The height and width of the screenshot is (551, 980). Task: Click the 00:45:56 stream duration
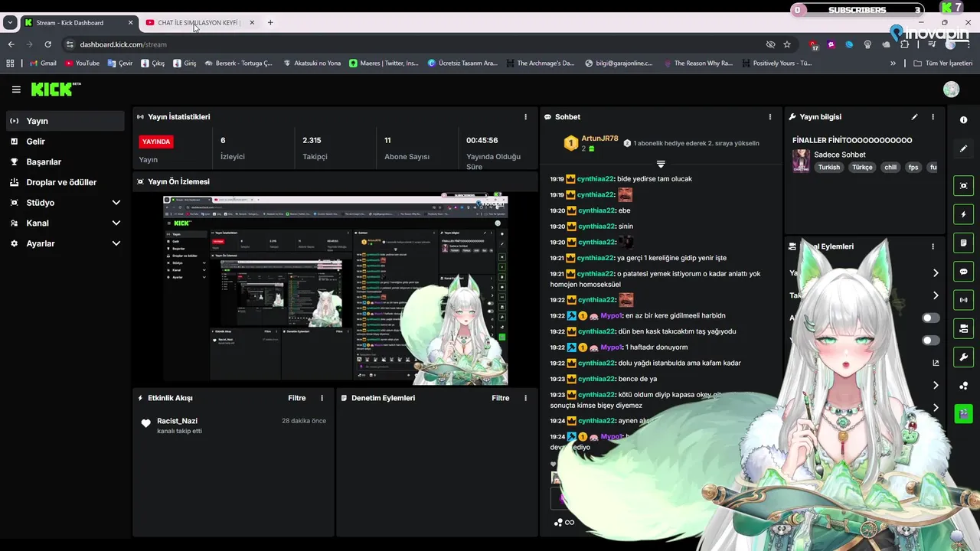[x=482, y=140]
